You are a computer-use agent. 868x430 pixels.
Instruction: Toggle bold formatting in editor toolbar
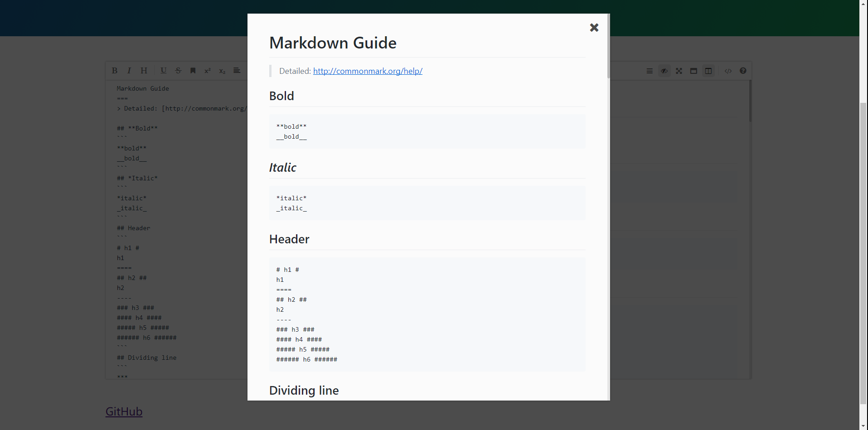coord(115,71)
